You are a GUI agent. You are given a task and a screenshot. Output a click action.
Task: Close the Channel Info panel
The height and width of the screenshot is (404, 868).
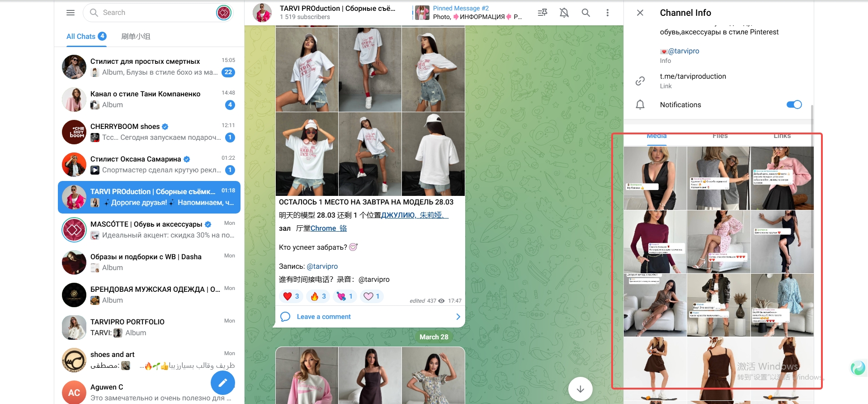640,13
